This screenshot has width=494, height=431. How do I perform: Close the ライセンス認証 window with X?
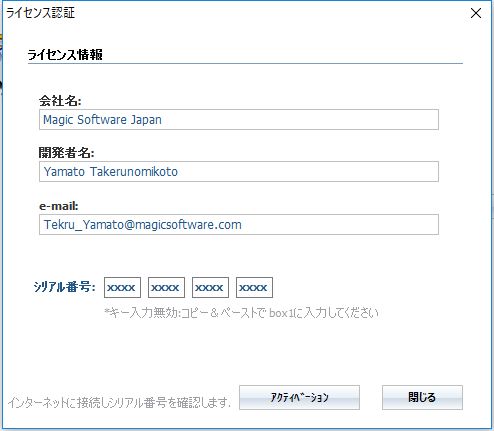click(476, 13)
